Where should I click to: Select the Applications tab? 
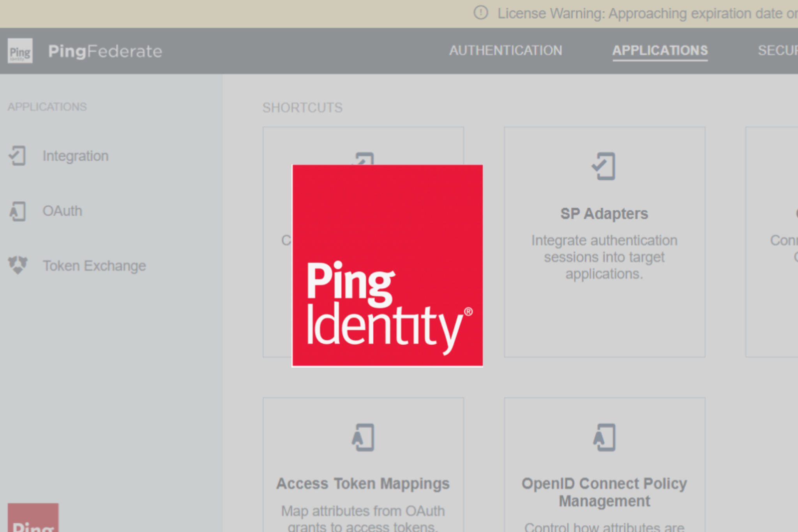660,51
